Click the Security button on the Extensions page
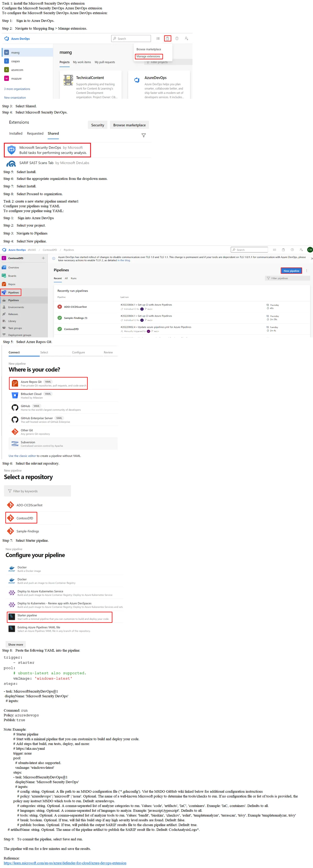Viewport: 313px width, 868px height. click(98, 125)
